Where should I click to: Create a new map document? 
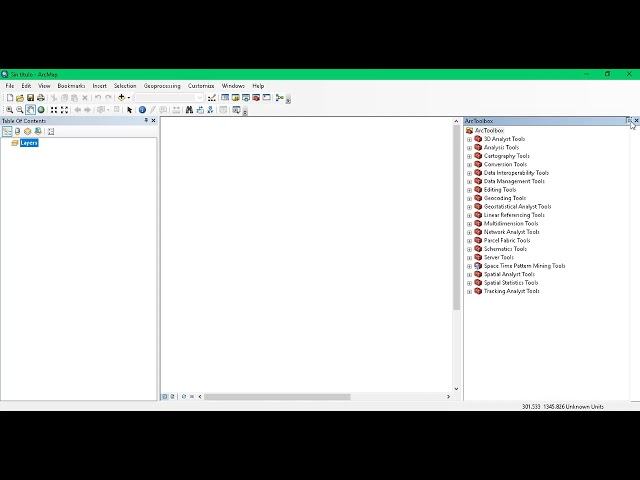(x=10, y=98)
